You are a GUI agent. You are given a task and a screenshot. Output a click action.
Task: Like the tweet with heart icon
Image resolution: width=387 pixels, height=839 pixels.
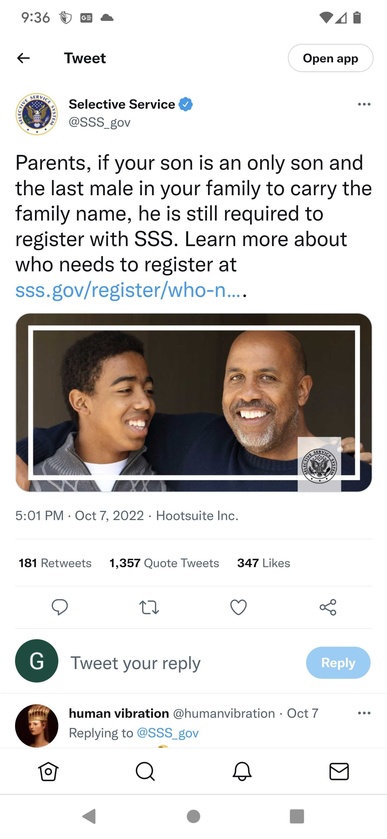pos(238,607)
